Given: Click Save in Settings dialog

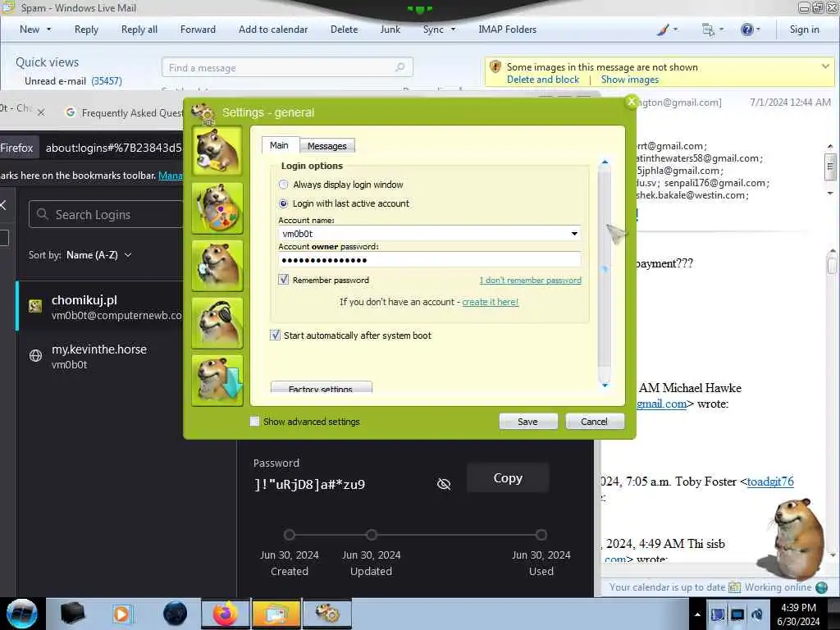Looking at the screenshot, I should [x=527, y=422].
